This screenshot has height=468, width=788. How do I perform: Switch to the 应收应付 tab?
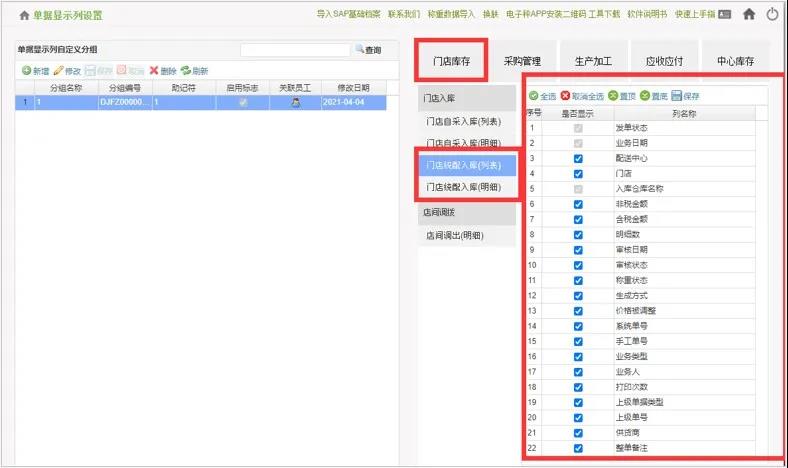click(664, 61)
